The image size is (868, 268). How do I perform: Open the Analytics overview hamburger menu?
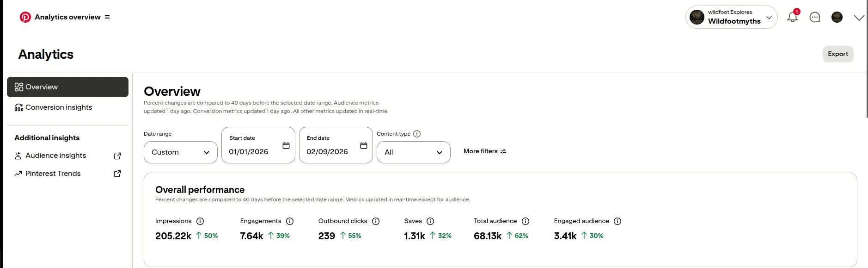pos(107,17)
